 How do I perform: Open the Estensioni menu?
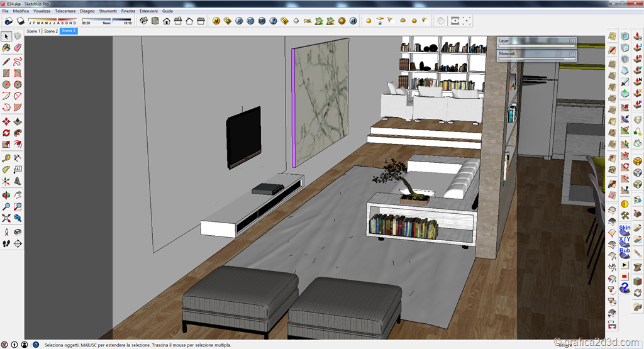pyautogui.click(x=148, y=11)
